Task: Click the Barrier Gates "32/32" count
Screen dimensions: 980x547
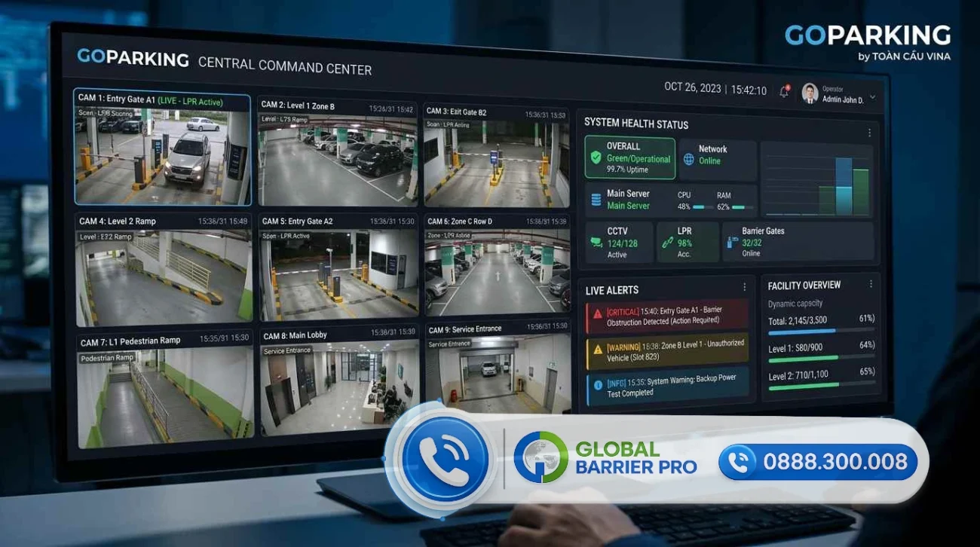Action: pyautogui.click(x=752, y=243)
